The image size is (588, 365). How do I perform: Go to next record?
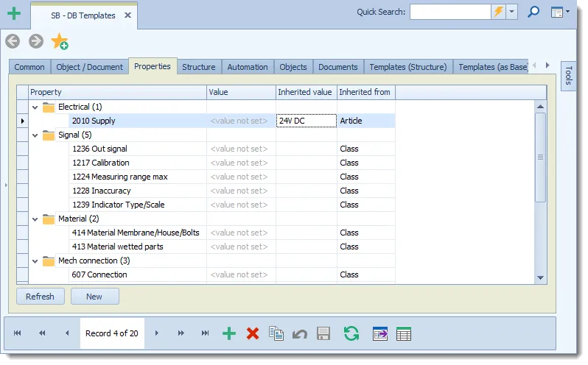tap(157, 333)
